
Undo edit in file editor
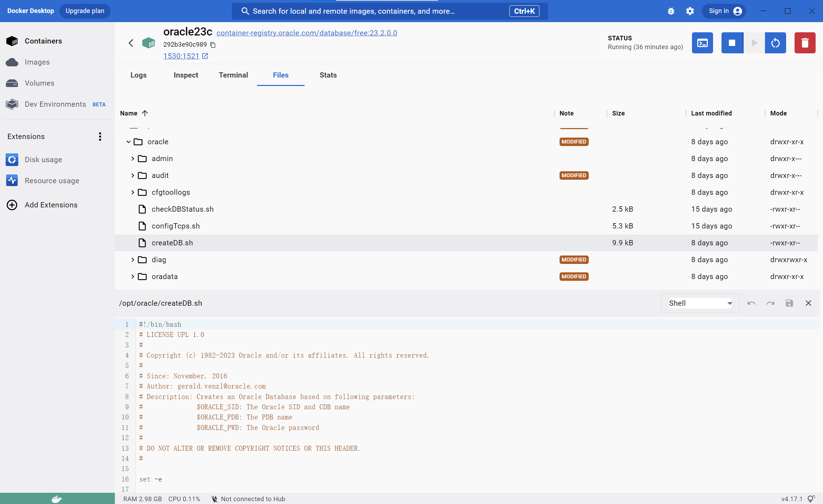(x=751, y=303)
